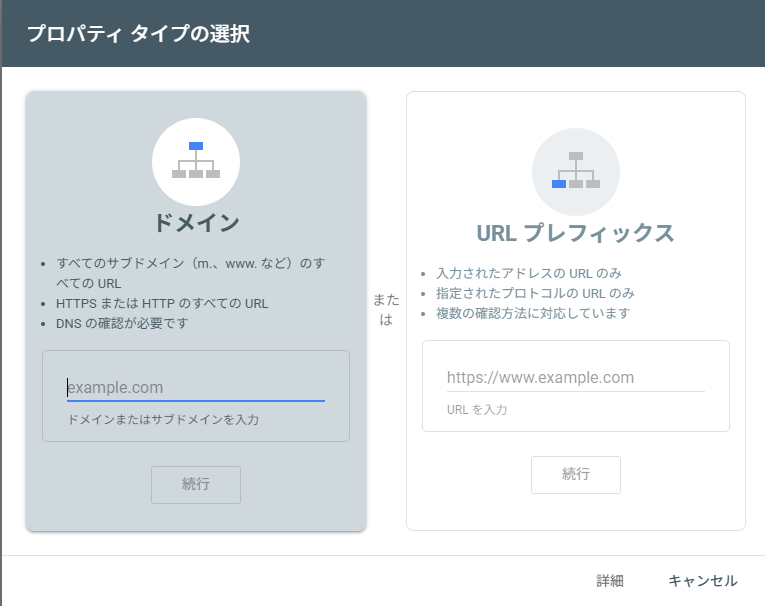Click the 'URL を入力' helper label
The image size is (765, 606).
[477, 410]
